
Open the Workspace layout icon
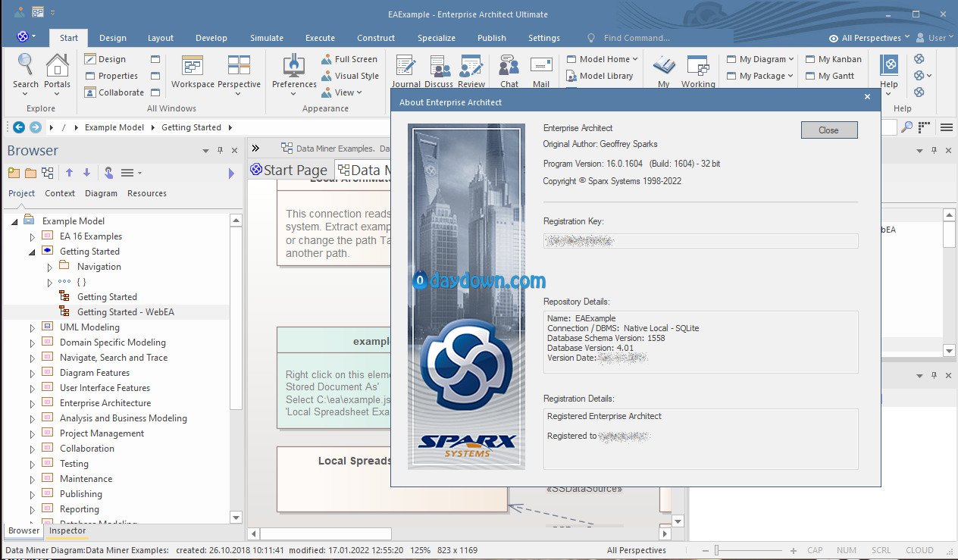(193, 66)
